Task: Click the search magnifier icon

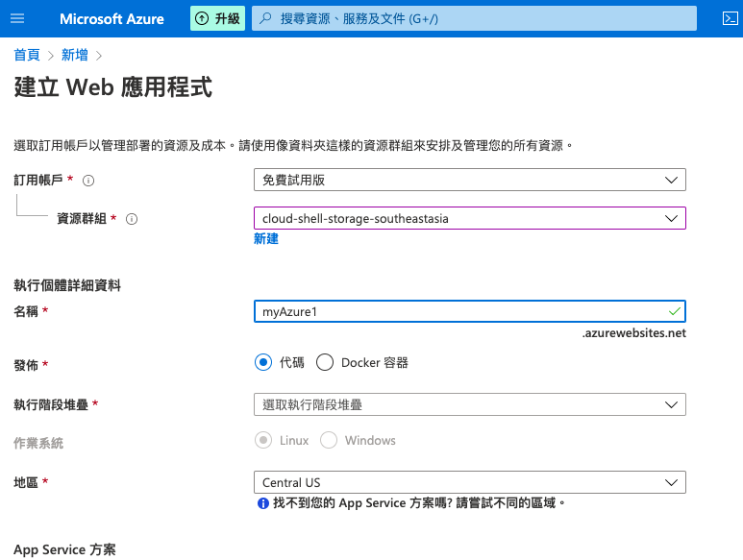Action: tap(265, 18)
